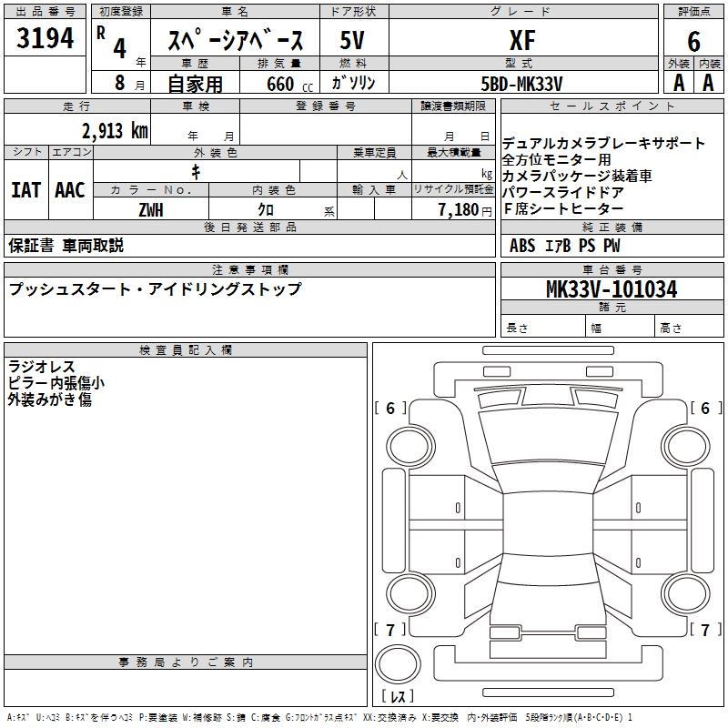Click the overall evaluation score 6
Viewport: 728px width, 728px height.
693,42
